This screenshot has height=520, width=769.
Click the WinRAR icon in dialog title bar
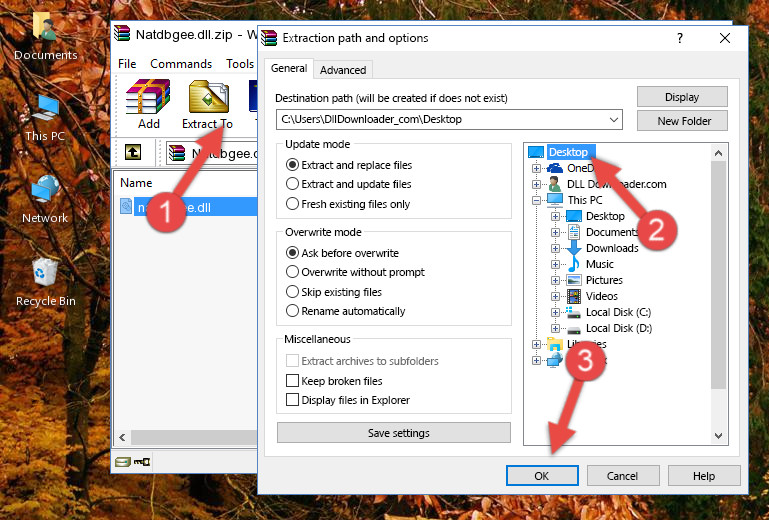[x=269, y=38]
